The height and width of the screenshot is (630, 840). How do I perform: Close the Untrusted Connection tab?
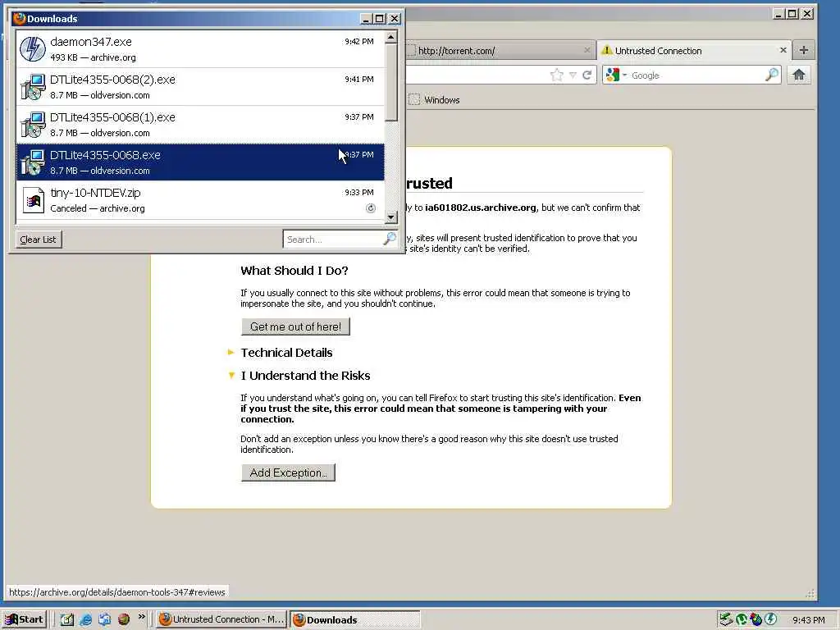point(783,50)
